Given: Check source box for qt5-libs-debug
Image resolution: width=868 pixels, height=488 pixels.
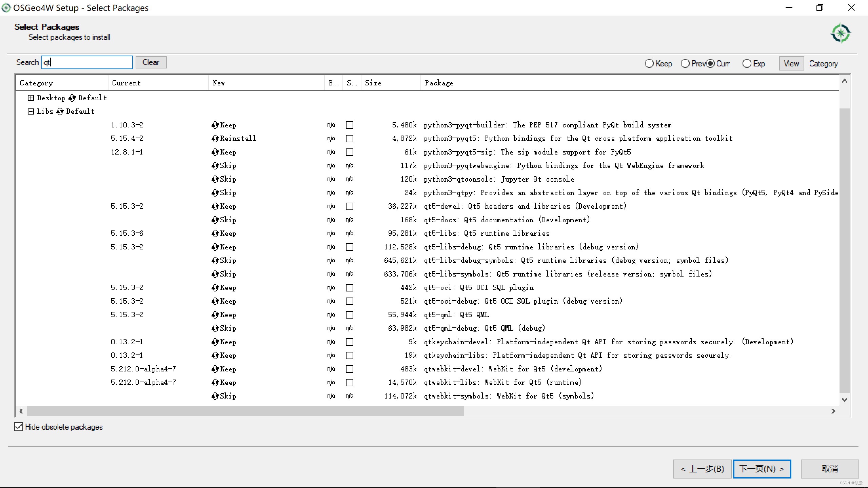Looking at the screenshot, I should click(x=350, y=247).
